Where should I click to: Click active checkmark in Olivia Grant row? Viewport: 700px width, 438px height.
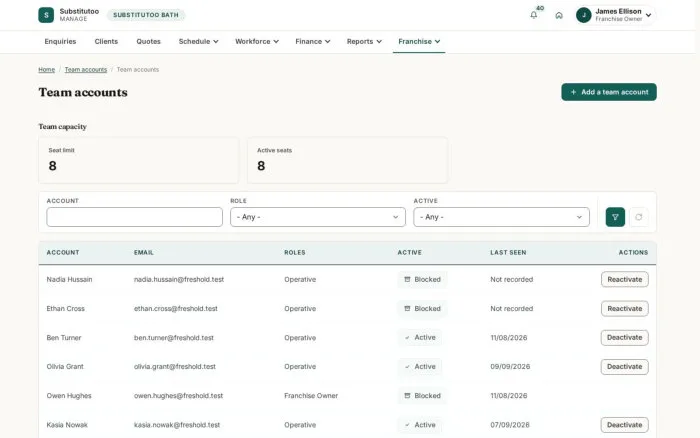407,367
